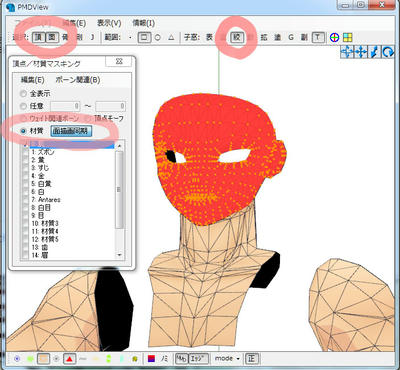This screenshot has width=400, height=370.
Task: Select the triangle range selection mode
Action: (x=171, y=37)
